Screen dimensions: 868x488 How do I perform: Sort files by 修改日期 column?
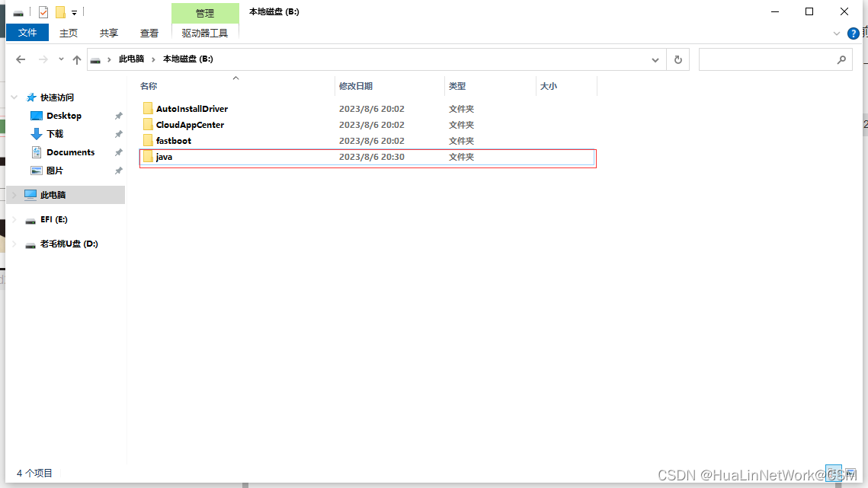[x=355, y=86]
